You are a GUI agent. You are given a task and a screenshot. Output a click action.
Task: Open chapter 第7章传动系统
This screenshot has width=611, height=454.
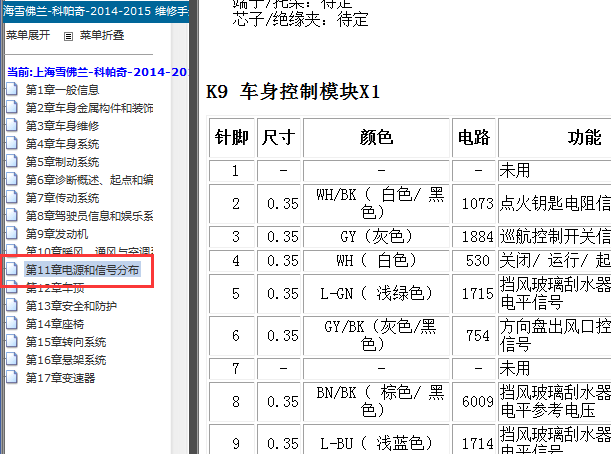coord(62,198)
